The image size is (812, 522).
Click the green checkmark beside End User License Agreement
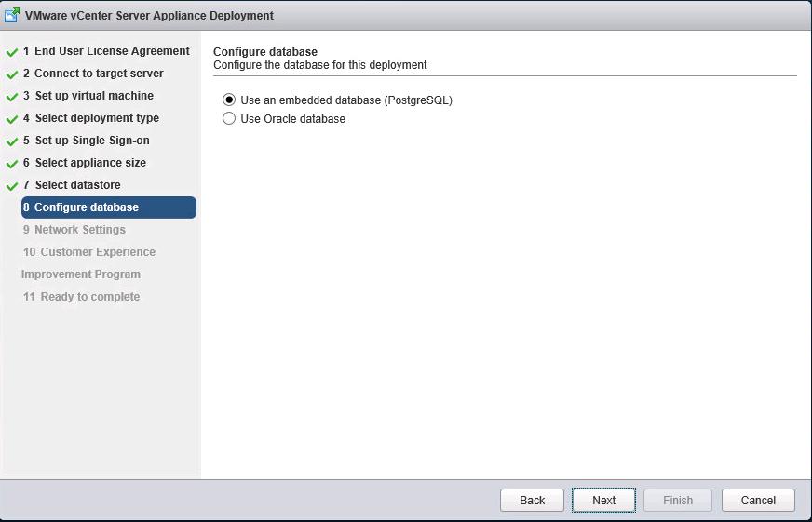click(12, 52)
